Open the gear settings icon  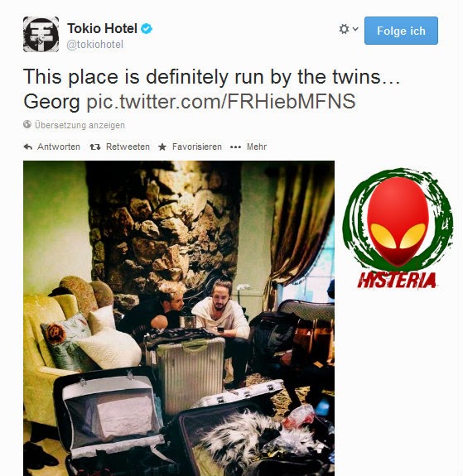[344, 29]
